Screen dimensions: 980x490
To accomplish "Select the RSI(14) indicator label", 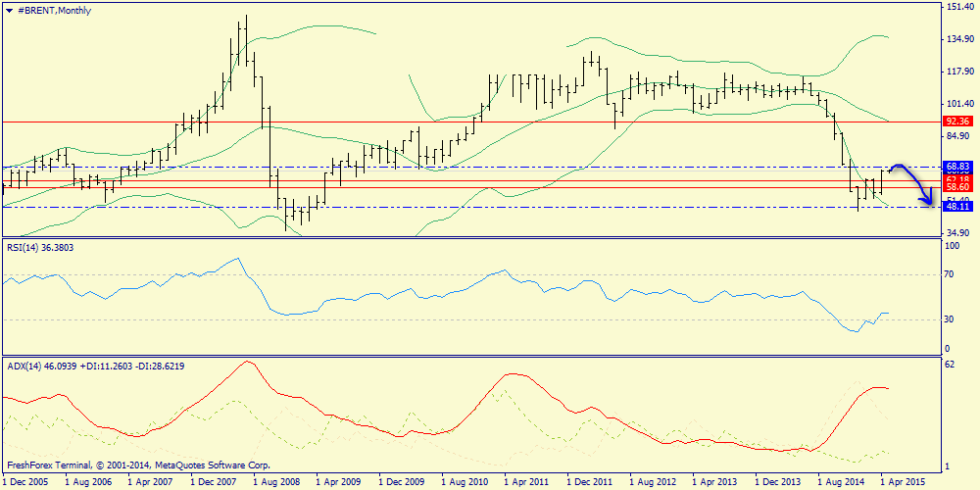I will click(40, 248).
